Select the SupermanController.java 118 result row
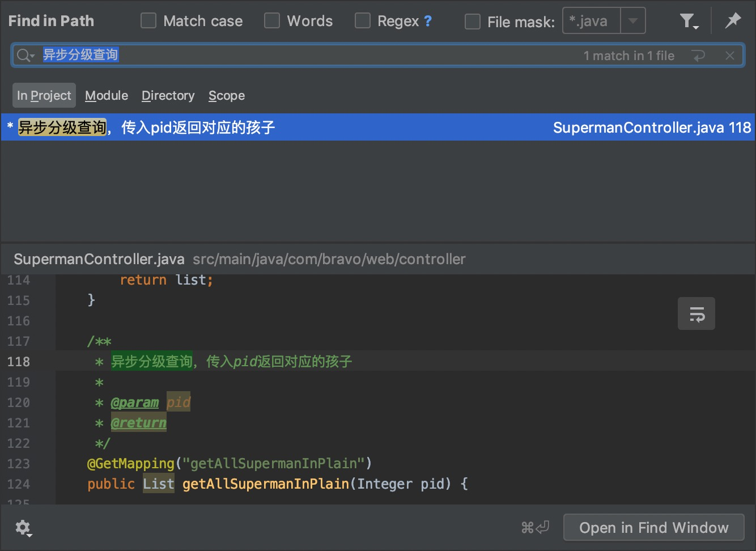756x551 pixels. coord(377,128)
